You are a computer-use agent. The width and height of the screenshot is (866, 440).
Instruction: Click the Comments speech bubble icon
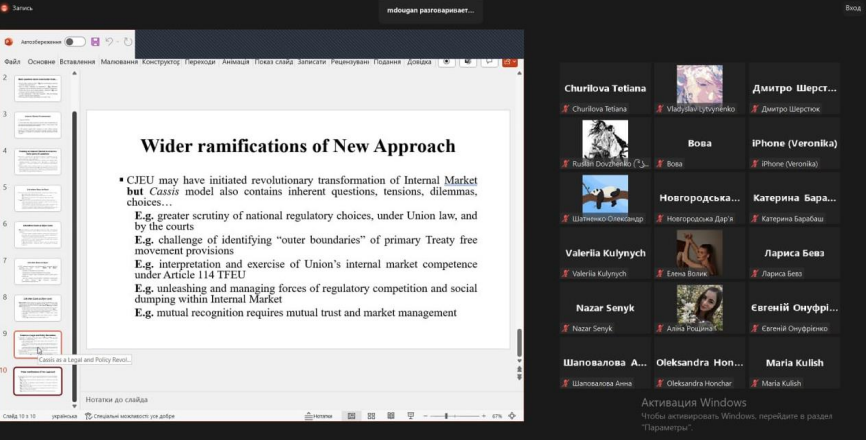click(x=489, y=62)
